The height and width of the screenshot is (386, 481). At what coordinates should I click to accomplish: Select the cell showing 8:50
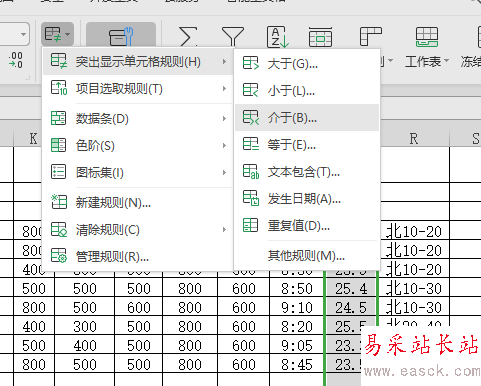[297, 288]
